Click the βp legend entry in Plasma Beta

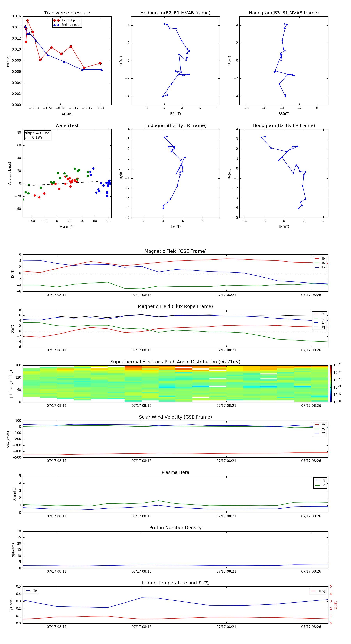coord(321,480)
